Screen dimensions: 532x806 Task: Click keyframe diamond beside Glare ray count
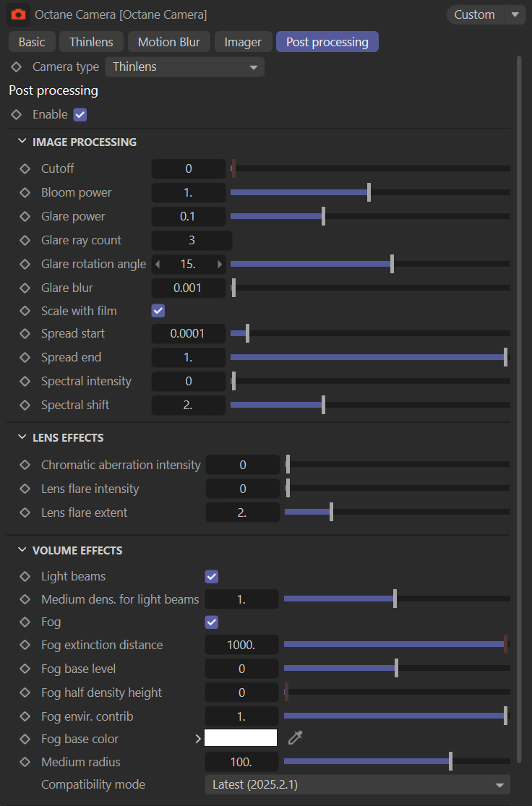pos(25,240)
